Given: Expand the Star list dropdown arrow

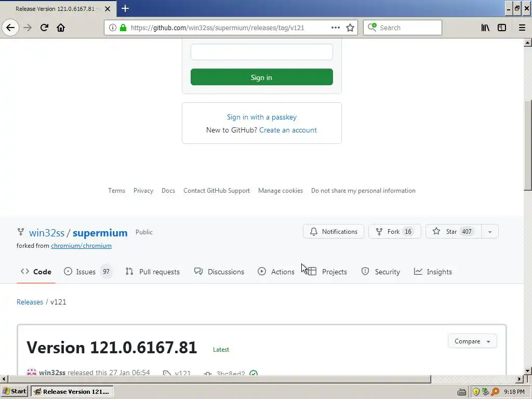Looking at the screenshot, I should [x=490, y=232].
